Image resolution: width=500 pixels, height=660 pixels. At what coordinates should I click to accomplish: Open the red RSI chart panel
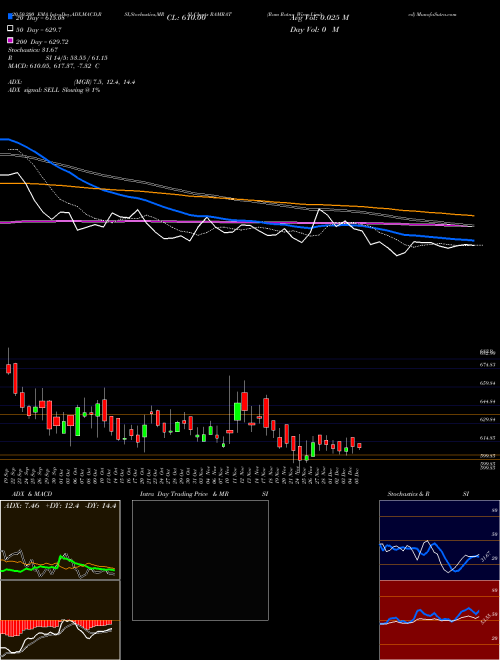click(x=439, y=620)
